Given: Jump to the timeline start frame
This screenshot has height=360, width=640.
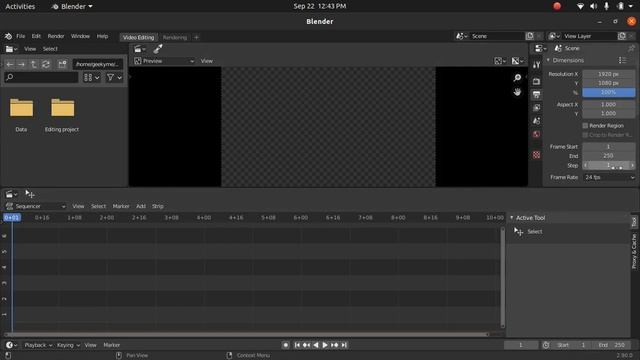Looking at the screenshot, I should click(297, 345).
